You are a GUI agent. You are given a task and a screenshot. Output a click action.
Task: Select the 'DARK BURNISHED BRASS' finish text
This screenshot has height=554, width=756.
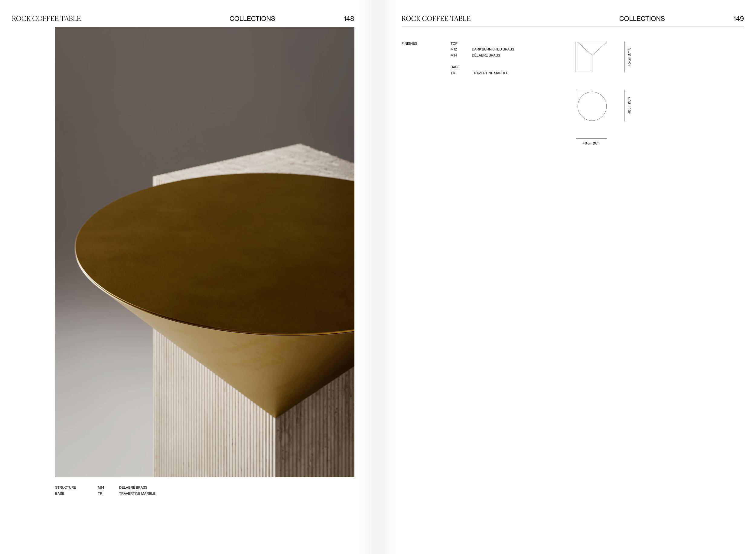[x=493, y=49]
